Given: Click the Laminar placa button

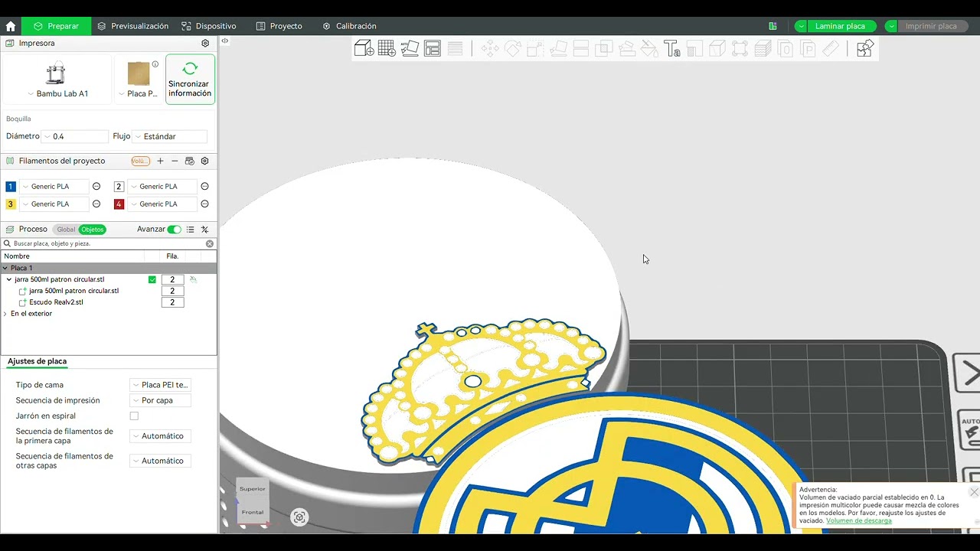Looking at the screenshot, I should point(841,27).
